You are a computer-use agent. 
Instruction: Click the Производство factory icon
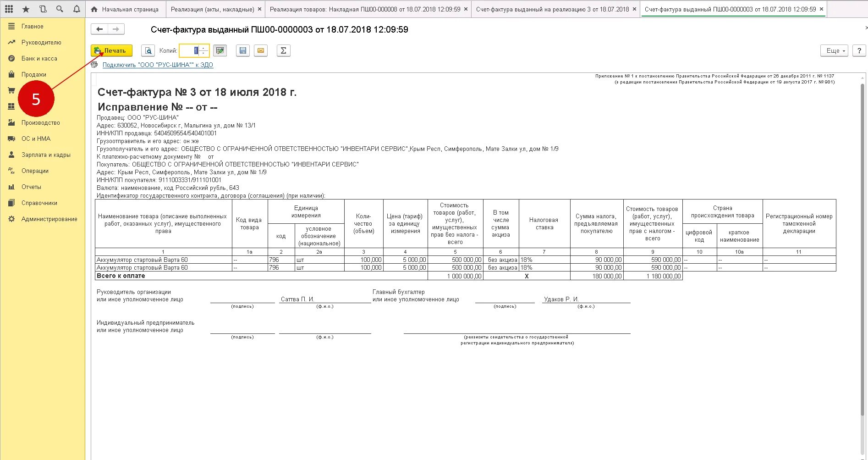coord(11,122)
